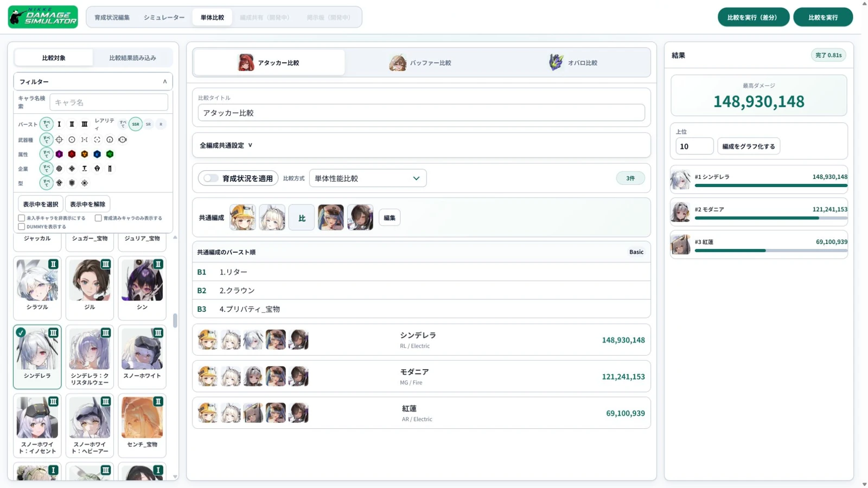
Task: Select the T-shaped company filter icon
Action: coord(85,169)
